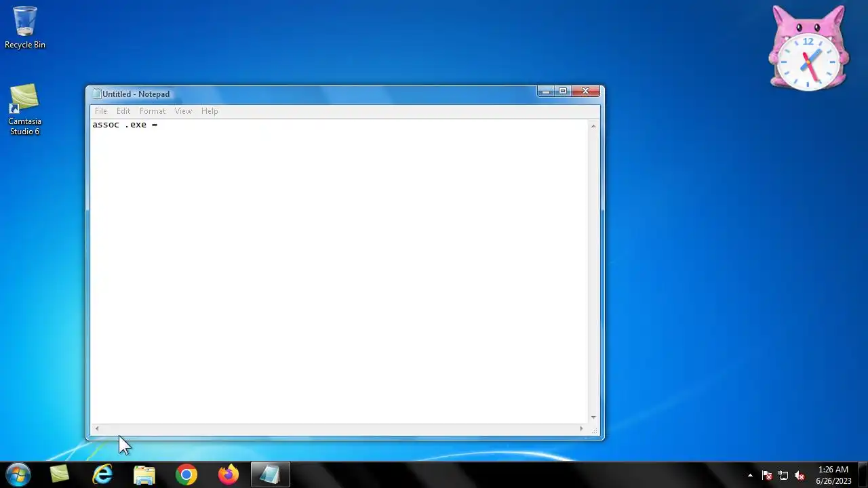
Task: Open the File menu in Notepad
Action: point(101,111)
